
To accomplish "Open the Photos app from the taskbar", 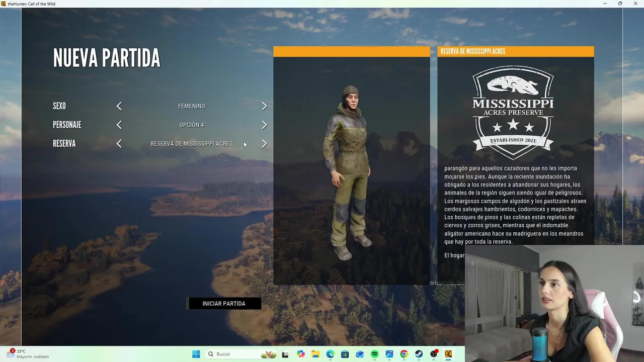I will coord(389,354).
